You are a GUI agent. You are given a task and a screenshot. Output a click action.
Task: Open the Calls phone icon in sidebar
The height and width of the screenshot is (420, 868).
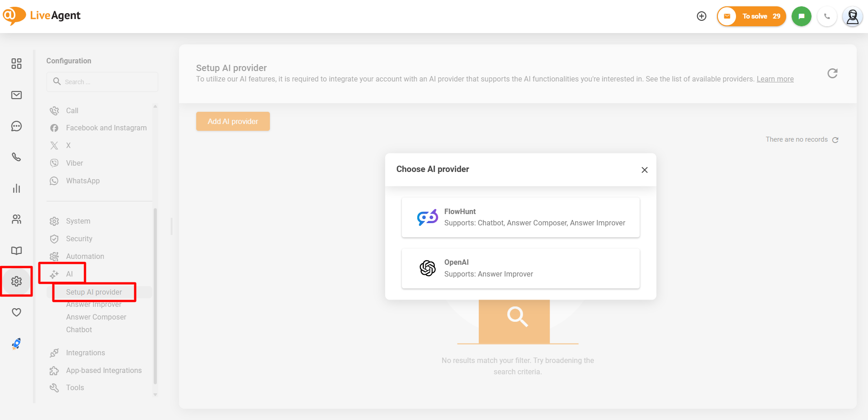pos(17,157)
